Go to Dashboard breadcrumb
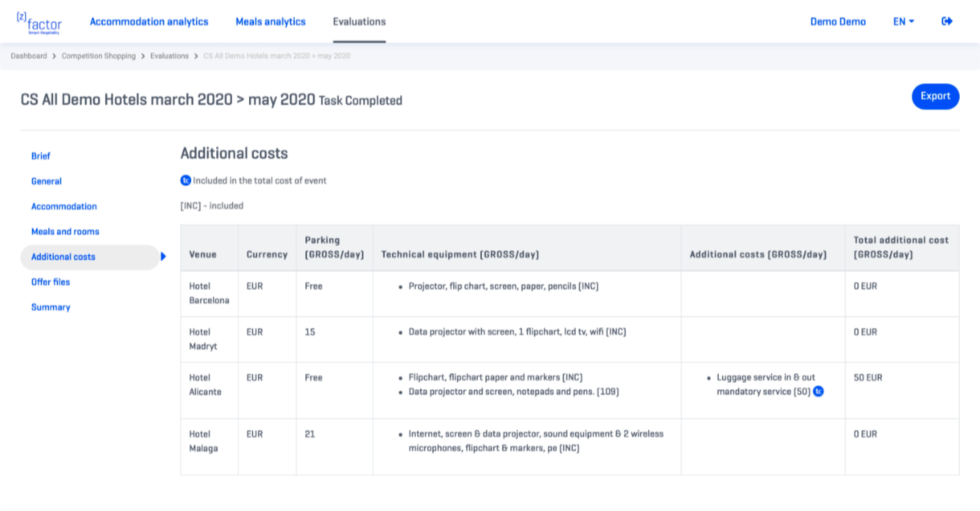The image size is (980, 511). click(29, 56)
